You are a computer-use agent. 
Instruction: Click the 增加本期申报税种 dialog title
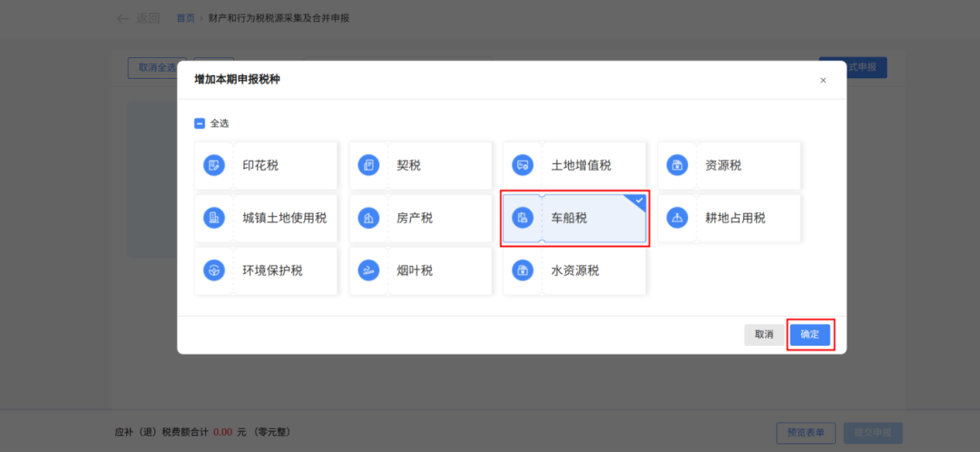(x=237, y=80)
